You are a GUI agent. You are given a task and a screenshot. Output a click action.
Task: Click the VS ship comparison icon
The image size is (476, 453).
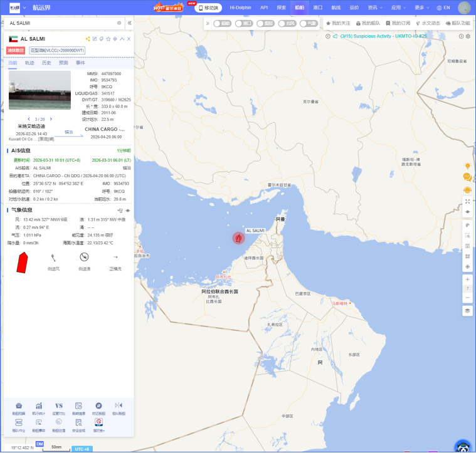(58, 406)
